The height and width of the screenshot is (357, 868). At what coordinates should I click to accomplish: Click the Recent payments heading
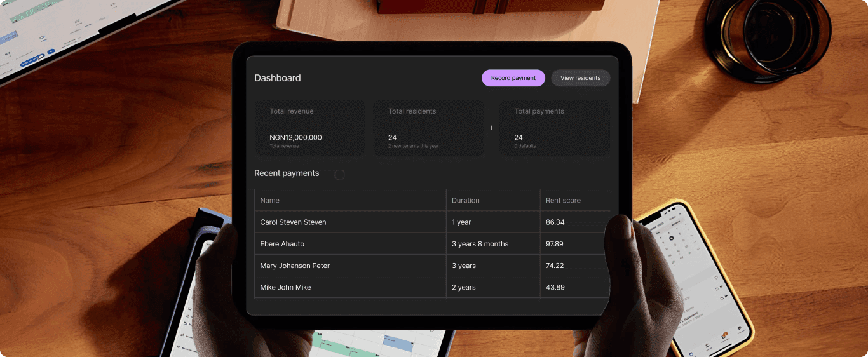287,173
